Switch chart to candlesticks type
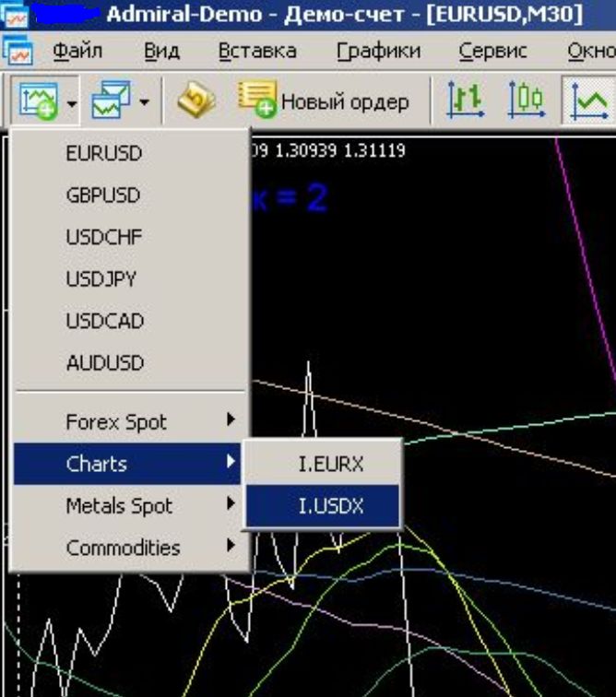The image size is (616, 697). (527, 100)
